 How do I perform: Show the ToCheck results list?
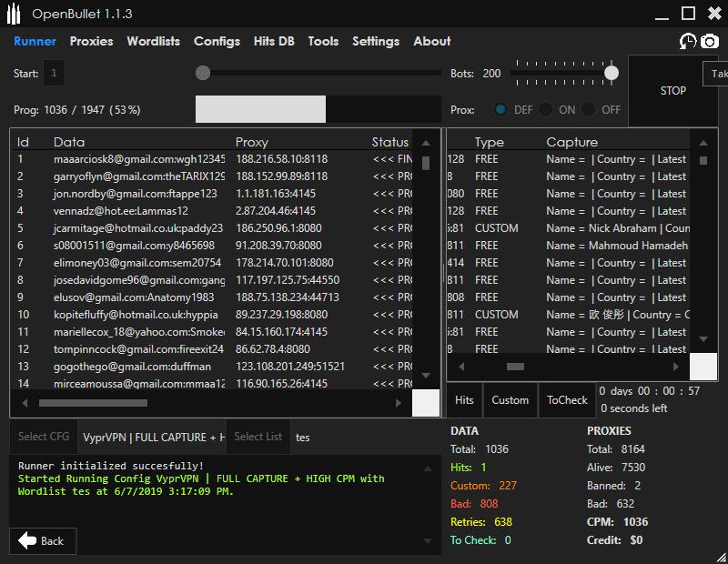tap(567, 400)
